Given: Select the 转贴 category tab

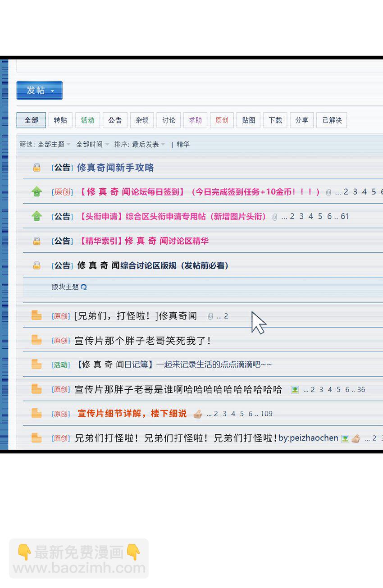Looking at the screenshot, I should pos(60,120).
